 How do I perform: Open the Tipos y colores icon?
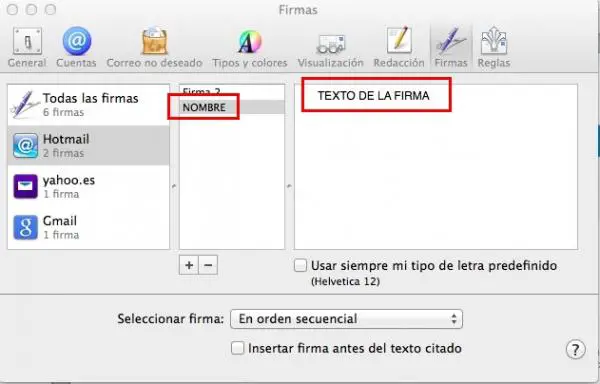click(x=249, y=41)
